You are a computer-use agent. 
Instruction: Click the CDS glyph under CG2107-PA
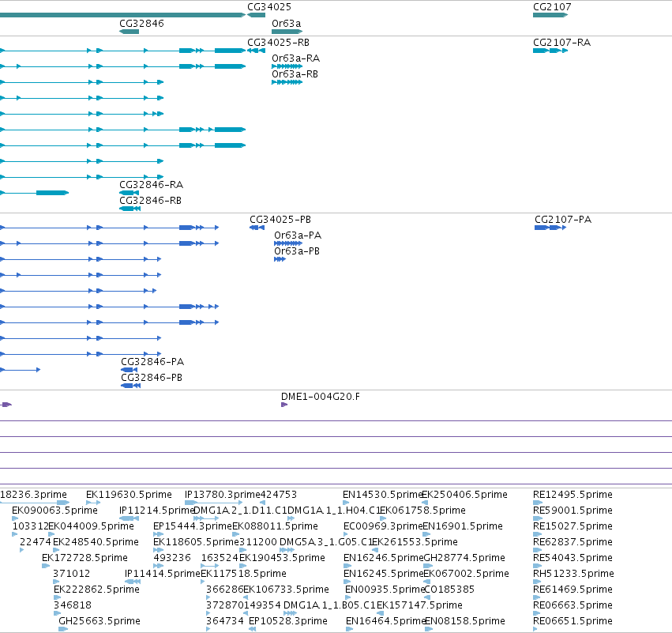click(x=550, y=228)
